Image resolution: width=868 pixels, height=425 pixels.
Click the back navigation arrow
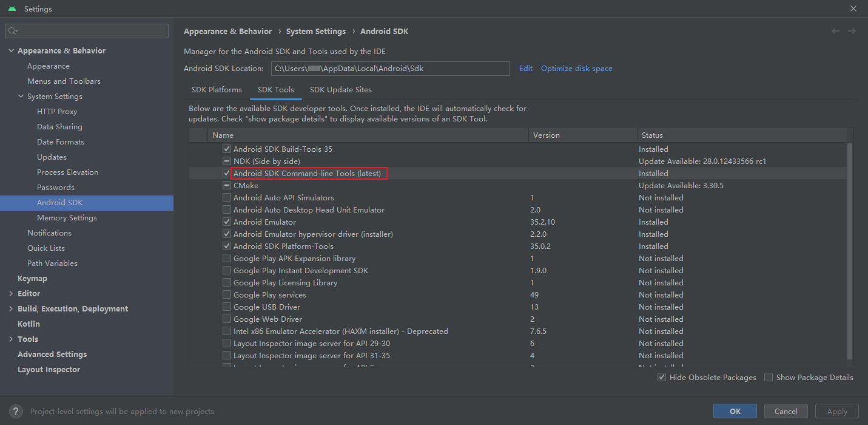pos(835,31)
